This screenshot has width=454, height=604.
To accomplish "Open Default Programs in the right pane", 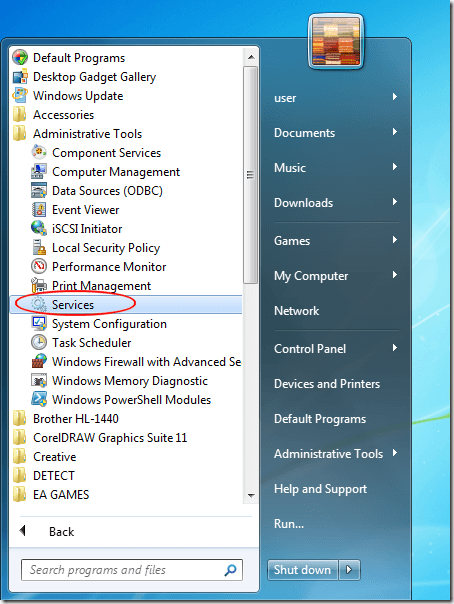I will [x=320, y=419].
